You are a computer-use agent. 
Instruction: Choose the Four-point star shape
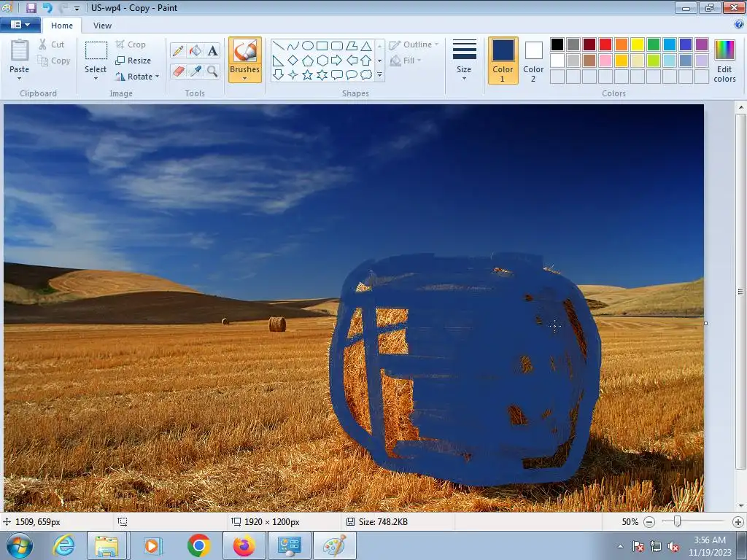point(293,75)
